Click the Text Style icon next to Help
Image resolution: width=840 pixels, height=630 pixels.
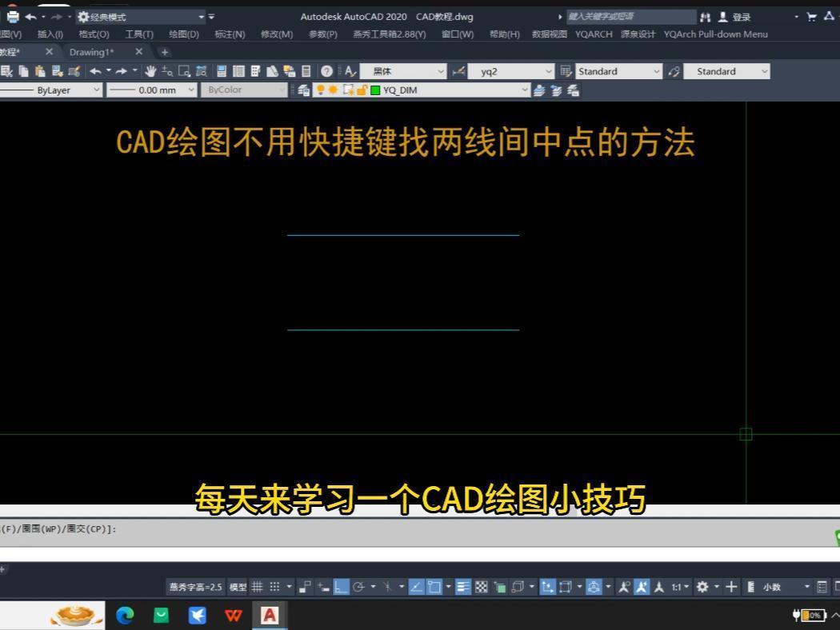[346, 71]
